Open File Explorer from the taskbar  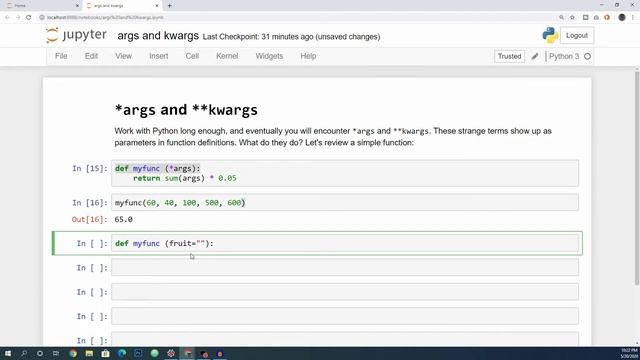pyautogui.click(x=89, y=353)
